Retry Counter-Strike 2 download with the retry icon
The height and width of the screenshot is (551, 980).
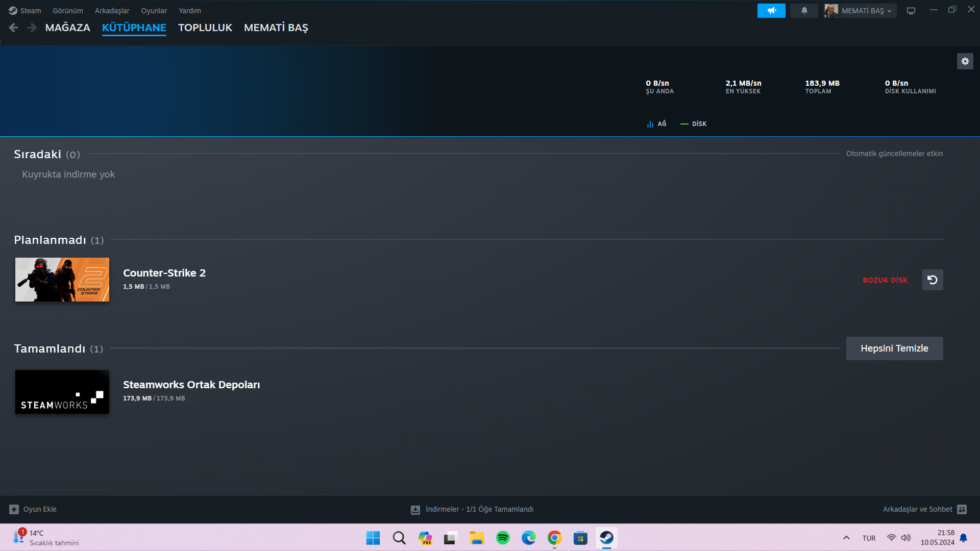tap(932, 280)
